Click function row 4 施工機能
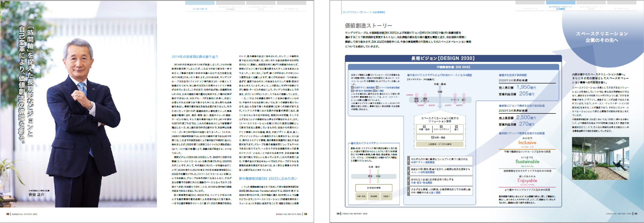 point(440,191)
